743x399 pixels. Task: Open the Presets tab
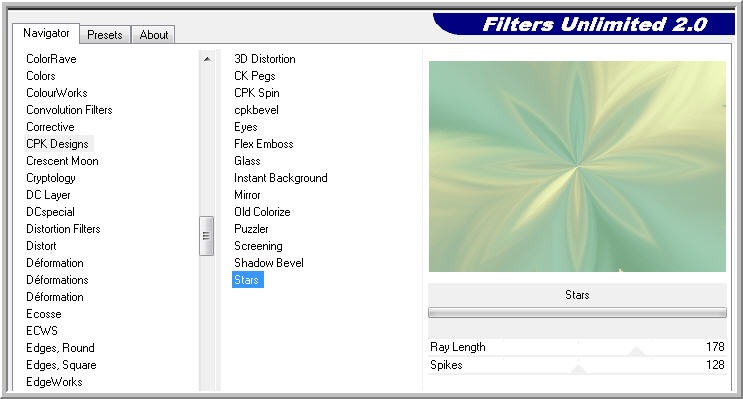(x=105, y=35)
